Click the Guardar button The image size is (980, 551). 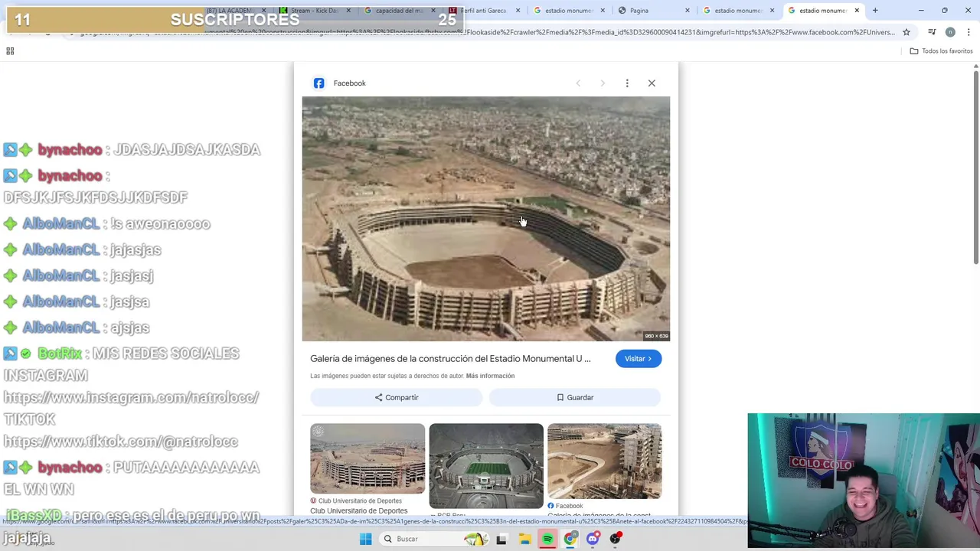tap(574, 397)
